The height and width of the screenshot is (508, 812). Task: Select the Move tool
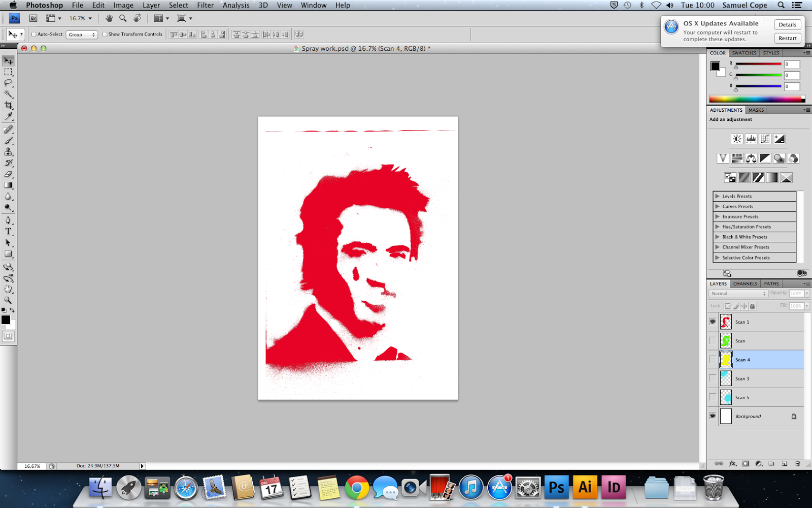tap(8, 60)
